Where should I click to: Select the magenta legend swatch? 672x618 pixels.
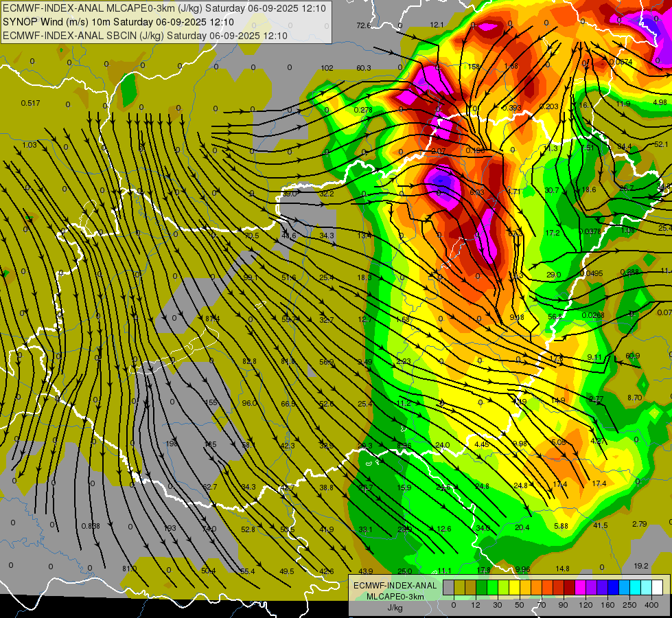pos(580,587)
